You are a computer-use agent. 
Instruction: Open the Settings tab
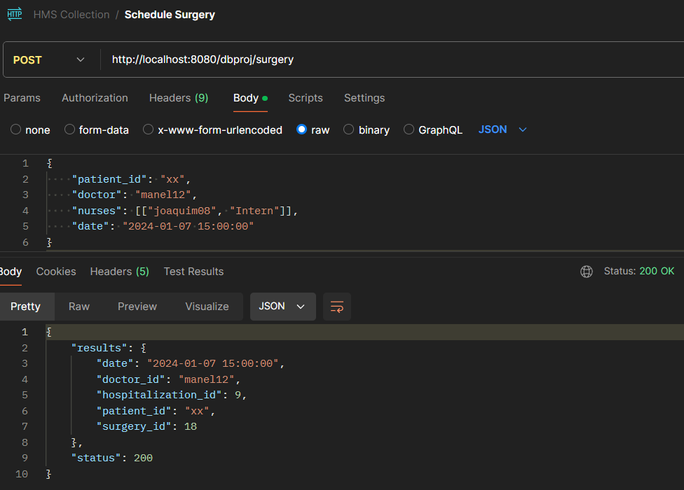tap(364, 98)
